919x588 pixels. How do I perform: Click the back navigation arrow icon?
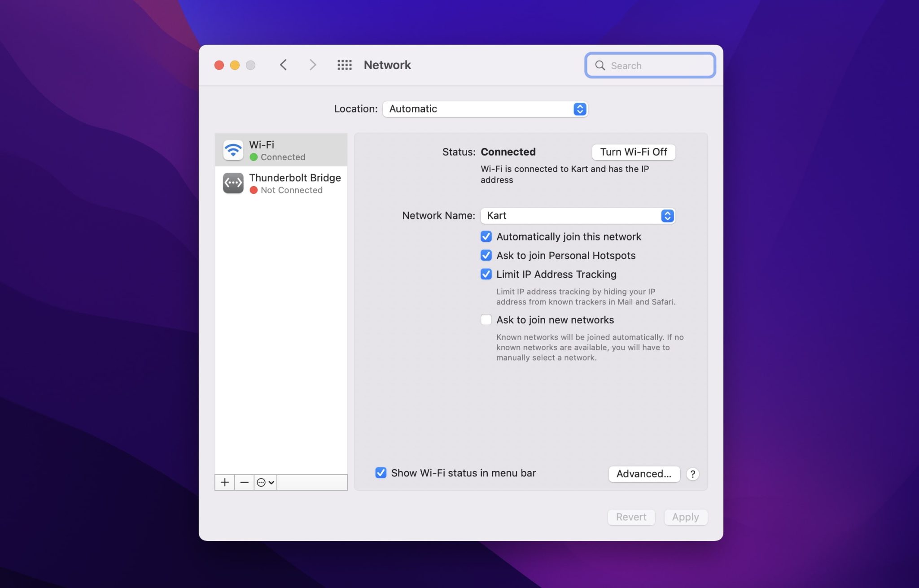[283, 65]
